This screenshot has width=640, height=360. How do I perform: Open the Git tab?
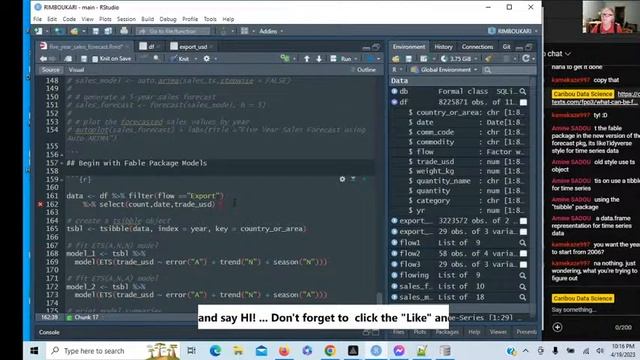507,47
